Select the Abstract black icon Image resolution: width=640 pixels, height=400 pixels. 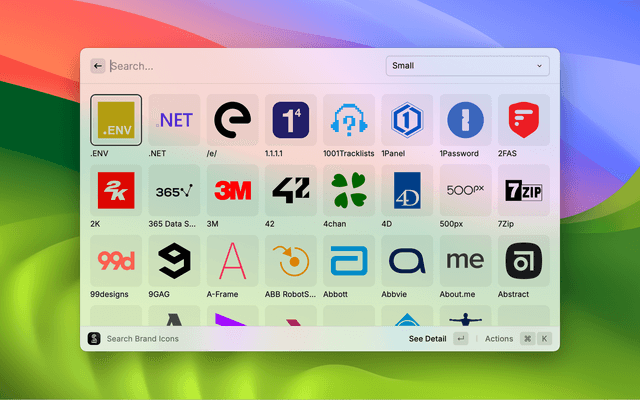pyautogui.click(x=524, y=260)
